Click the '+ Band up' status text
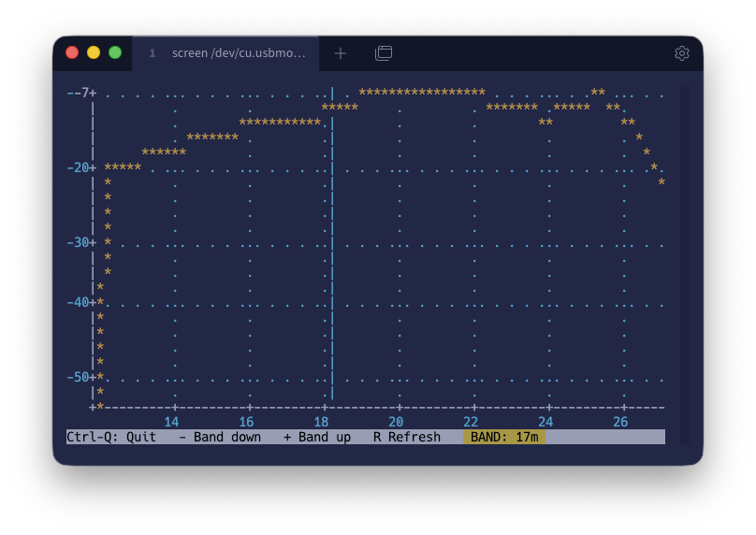This screenshot has height=535, width=756. (317, 437)
